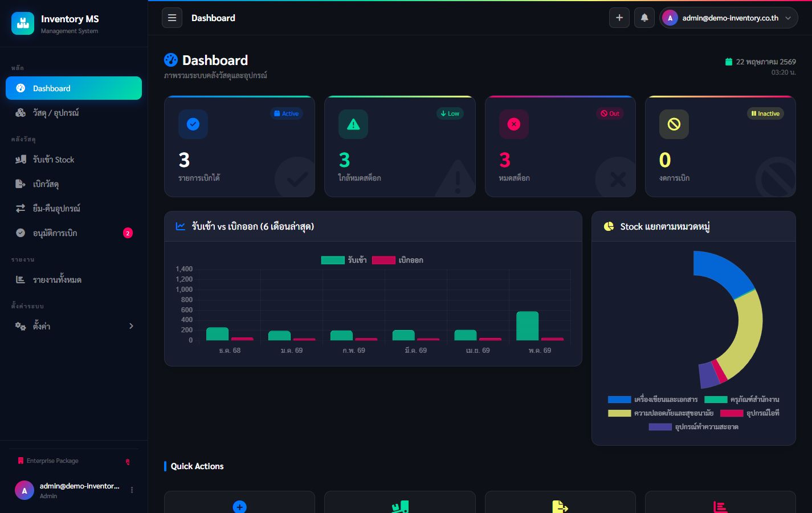812x513 pixels.
Task: Expand the ตั้งค่า settings chevron
Action: [131, 326]
